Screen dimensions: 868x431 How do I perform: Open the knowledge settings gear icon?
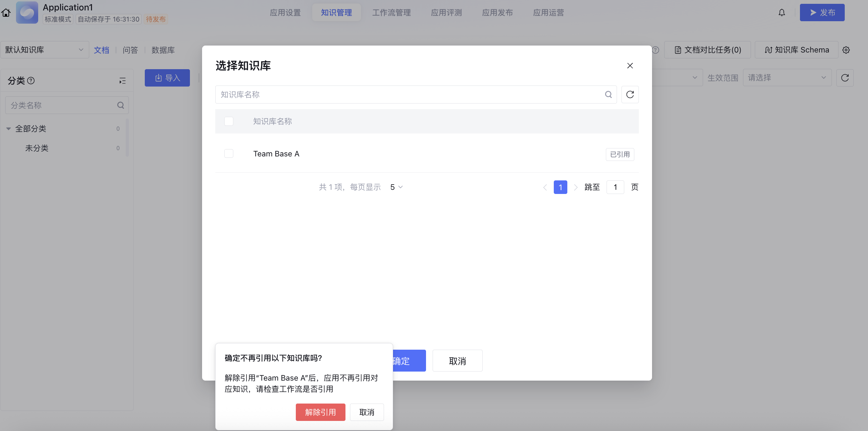pos(846,50)
